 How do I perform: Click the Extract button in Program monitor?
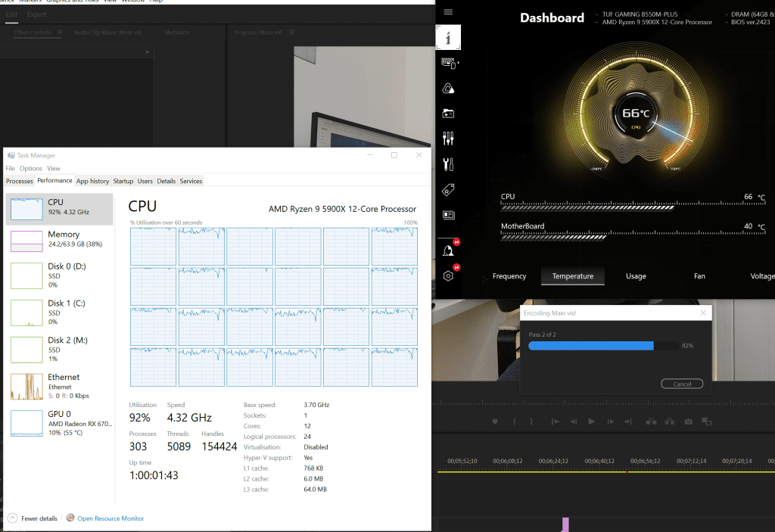(x=670, y=422)
